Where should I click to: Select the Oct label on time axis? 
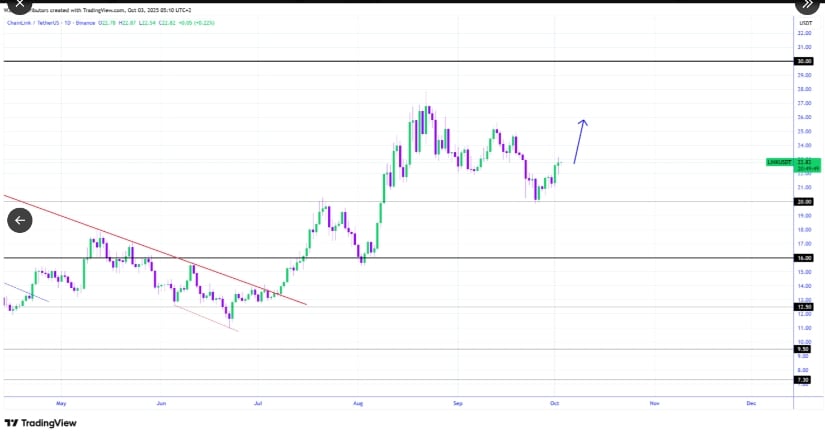[553, 402]
